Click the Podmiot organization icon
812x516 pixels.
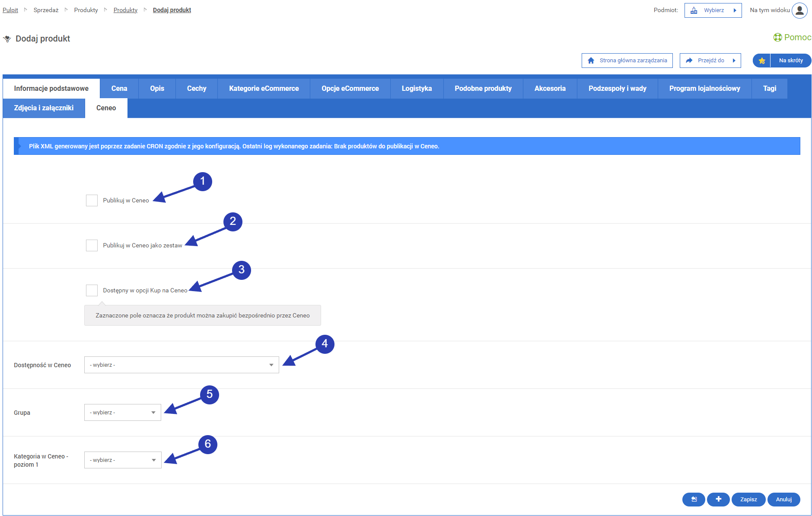694,10
